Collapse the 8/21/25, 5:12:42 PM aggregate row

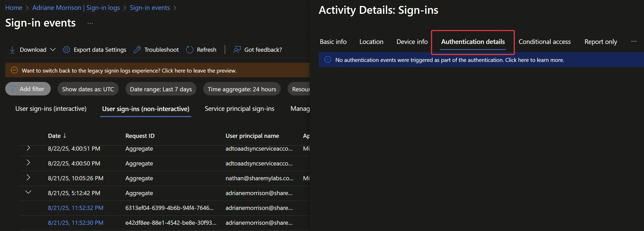point(28,192)
